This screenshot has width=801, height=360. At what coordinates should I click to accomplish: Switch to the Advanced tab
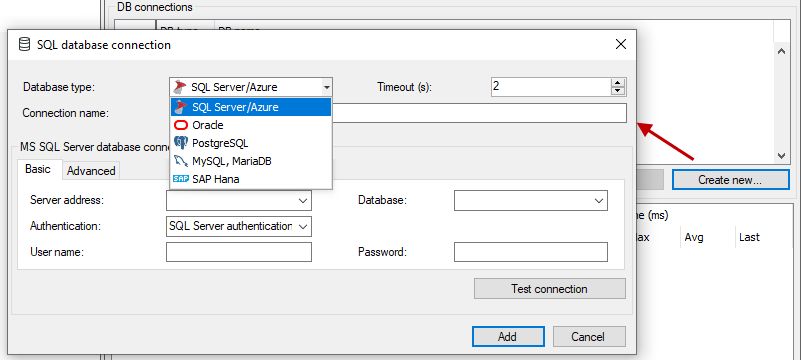coord(91,171)
